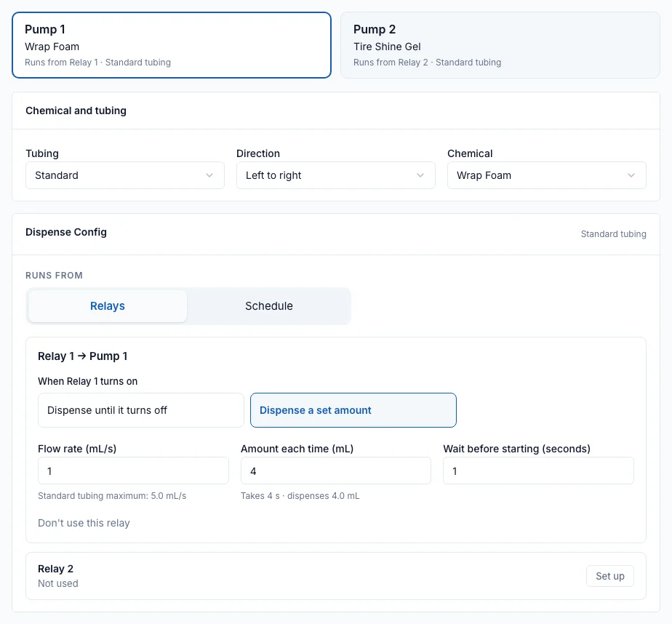Image resolution: width=672 pixels, height=624 pixels.
Task: Open the Direction dropdown
Action: pos(335,175)
